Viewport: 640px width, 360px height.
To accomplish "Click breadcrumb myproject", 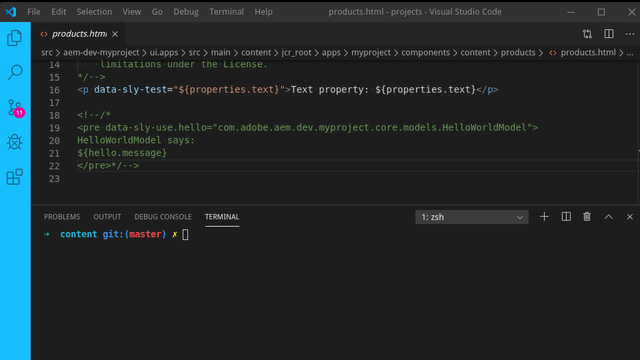I will click(371, 53).
